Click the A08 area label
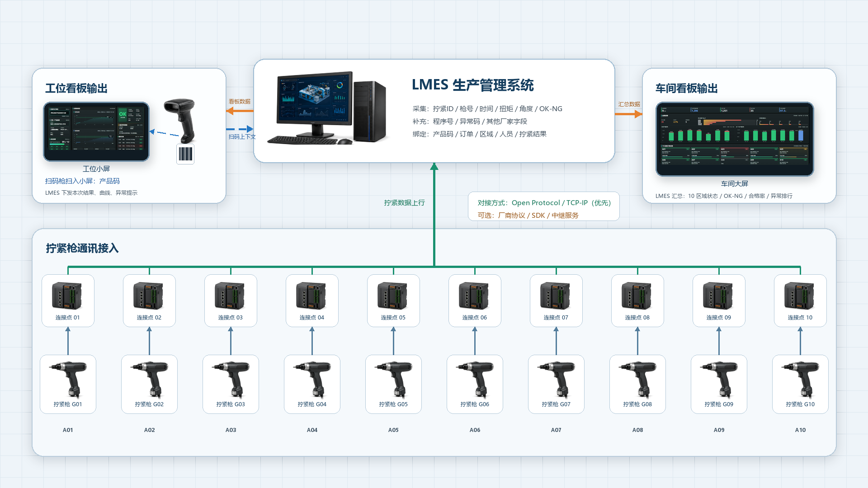 [x=637, y=430]
